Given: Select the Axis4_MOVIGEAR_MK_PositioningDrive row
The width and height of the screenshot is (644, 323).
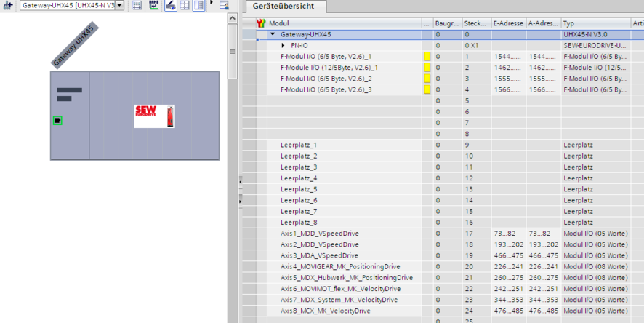Looking at the screenshot, I should tap(340, 266).
